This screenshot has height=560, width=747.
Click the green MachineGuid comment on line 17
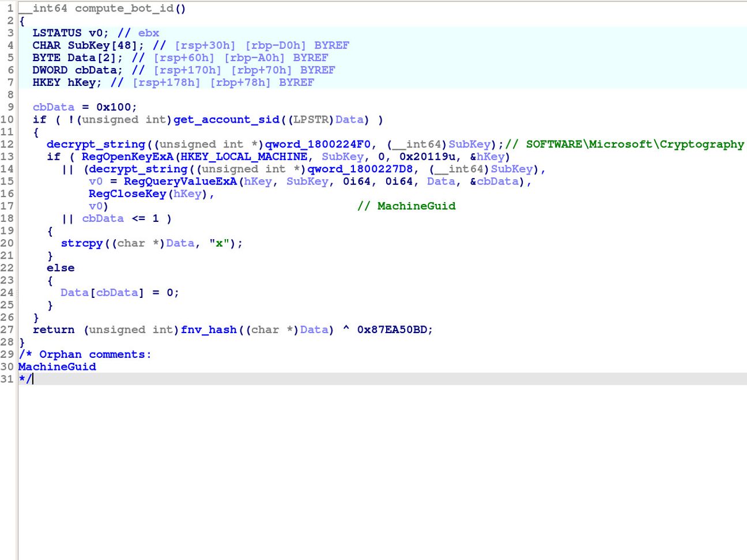tap(416, 206)
